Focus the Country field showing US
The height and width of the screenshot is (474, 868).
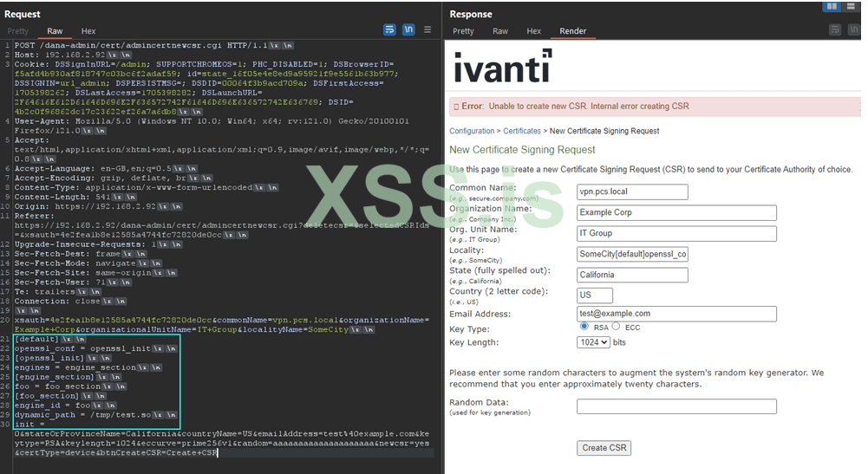[x=595, y=295]
